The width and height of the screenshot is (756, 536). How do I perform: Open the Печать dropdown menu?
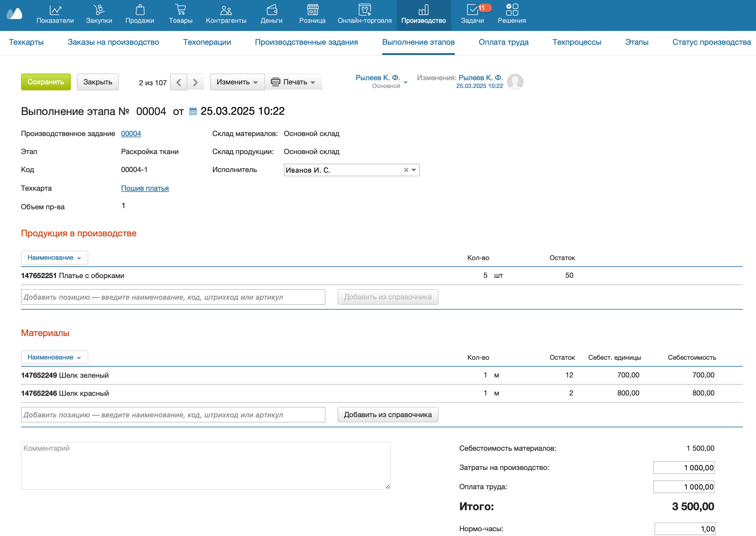[x=293, y=82]
